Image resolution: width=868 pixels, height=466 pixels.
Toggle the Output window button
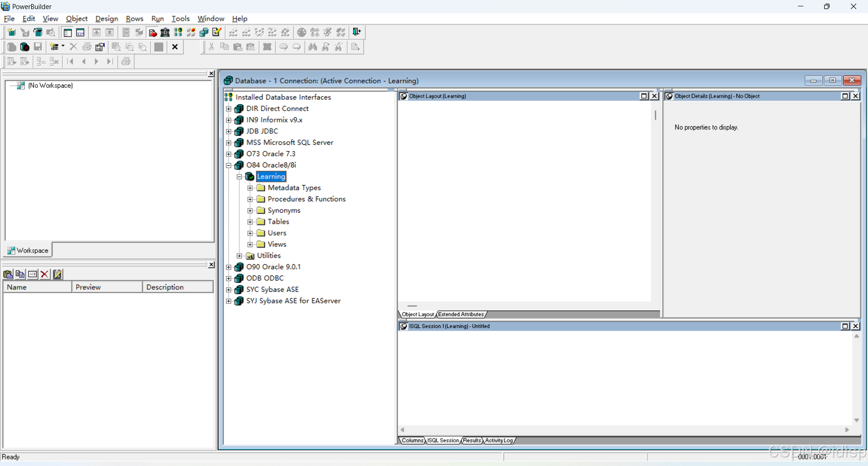click(x=80, y=32)
